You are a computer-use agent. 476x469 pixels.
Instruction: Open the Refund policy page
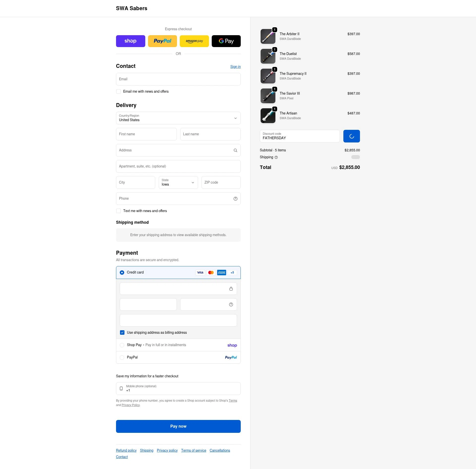[126, 450]
